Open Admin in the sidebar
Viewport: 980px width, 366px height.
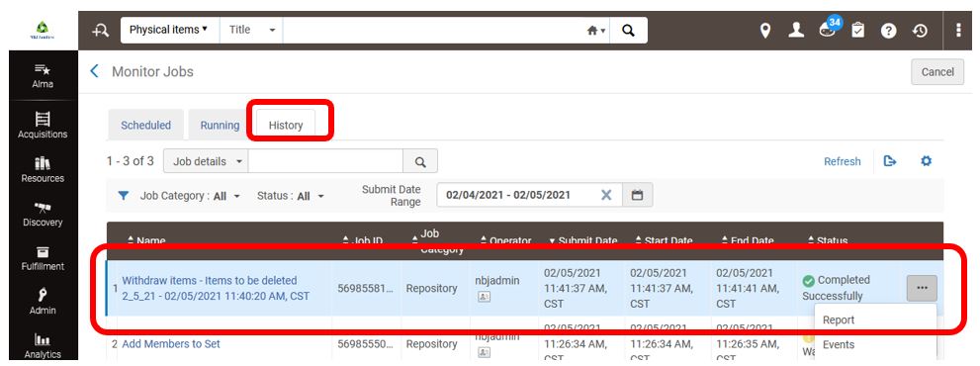point(43,302)
